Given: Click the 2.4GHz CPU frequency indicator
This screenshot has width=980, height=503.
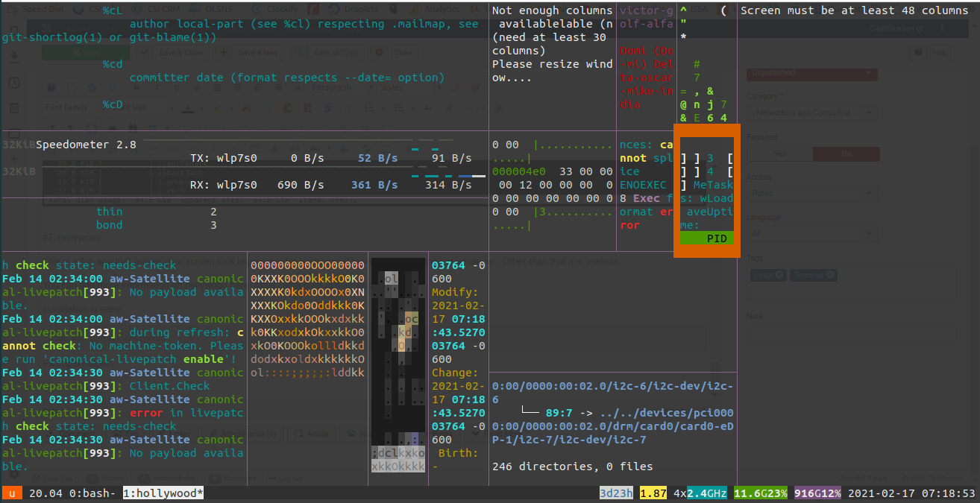Looking at the screenshot, I should (708, 493).
